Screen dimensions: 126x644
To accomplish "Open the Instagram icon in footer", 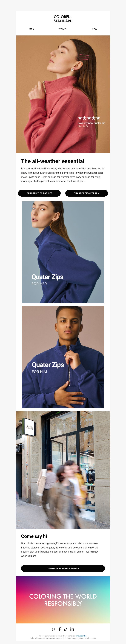I will (x=54, y=629).
